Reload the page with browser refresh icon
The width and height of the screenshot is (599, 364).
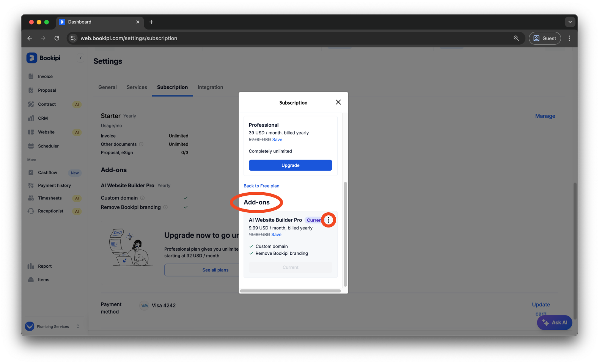57,38
